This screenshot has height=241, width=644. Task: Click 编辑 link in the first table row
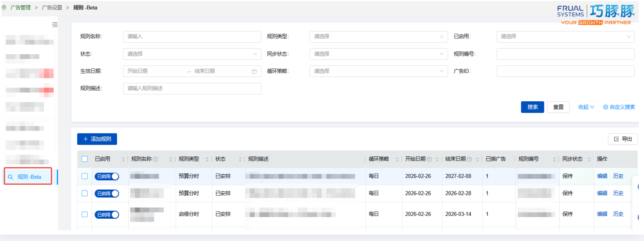[x=602, y=176]
